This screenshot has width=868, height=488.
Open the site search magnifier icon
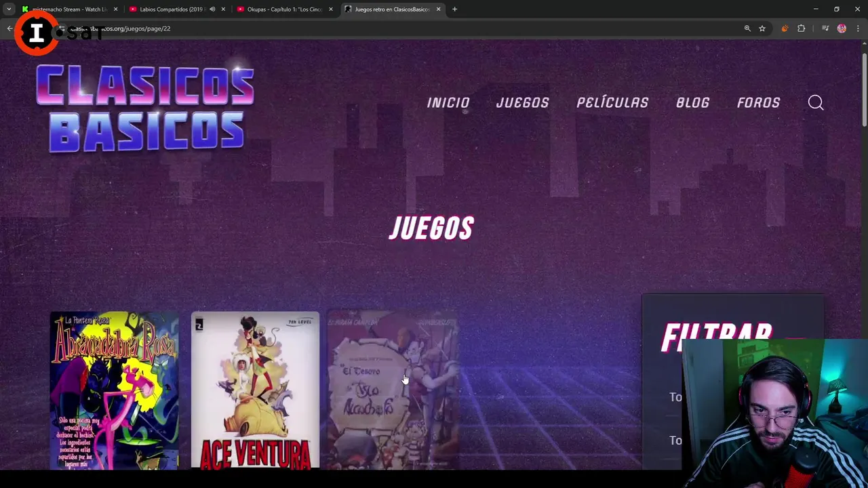click(816, 102)
